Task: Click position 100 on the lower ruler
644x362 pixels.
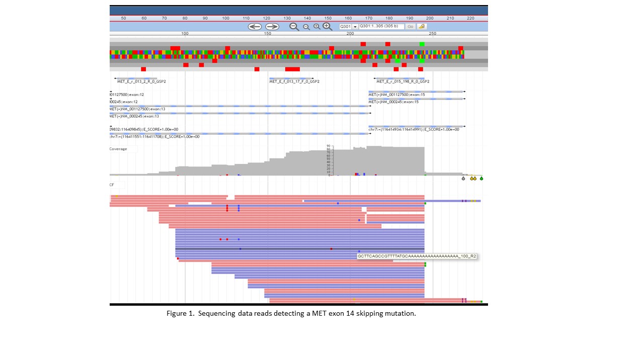Action: pyautogui.click(x=185, y=34)
